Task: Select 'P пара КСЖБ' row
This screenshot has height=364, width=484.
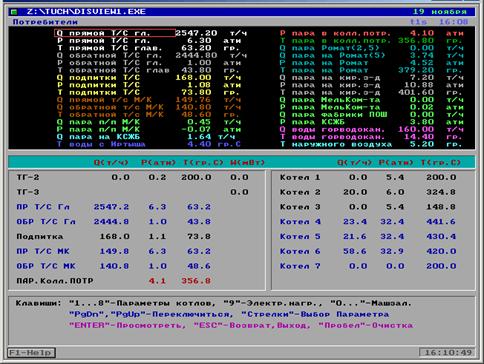Action: pos(371,122)
